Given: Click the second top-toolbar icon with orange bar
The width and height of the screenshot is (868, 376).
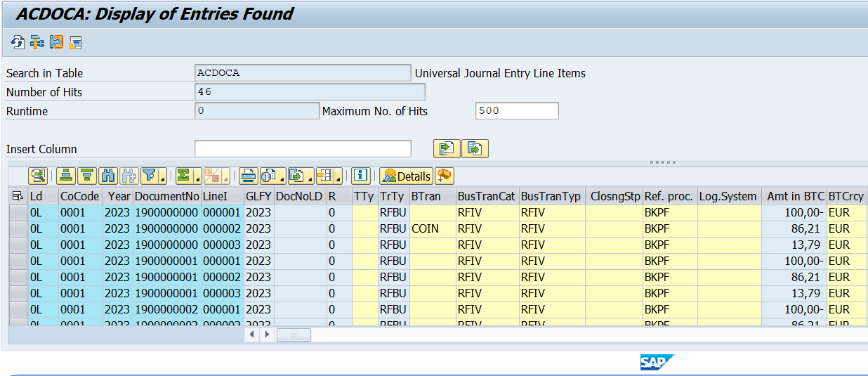Looking at the screenshot, I should tap(37, 43).
